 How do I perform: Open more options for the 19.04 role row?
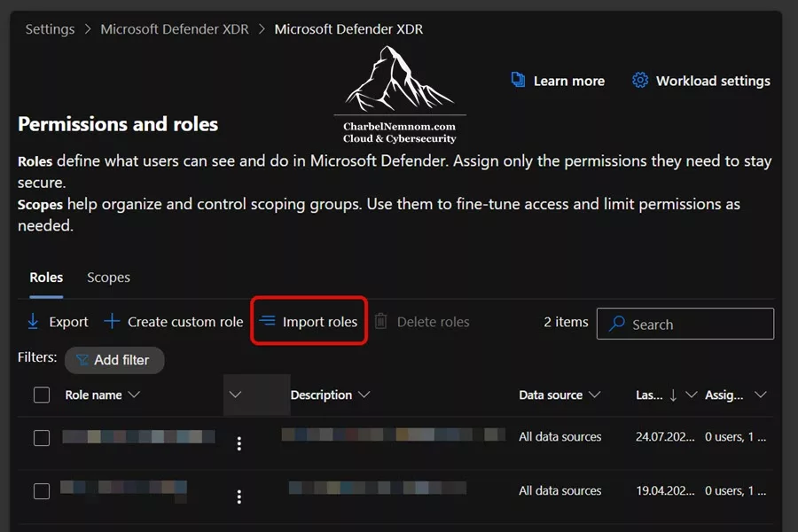(239, 497)
